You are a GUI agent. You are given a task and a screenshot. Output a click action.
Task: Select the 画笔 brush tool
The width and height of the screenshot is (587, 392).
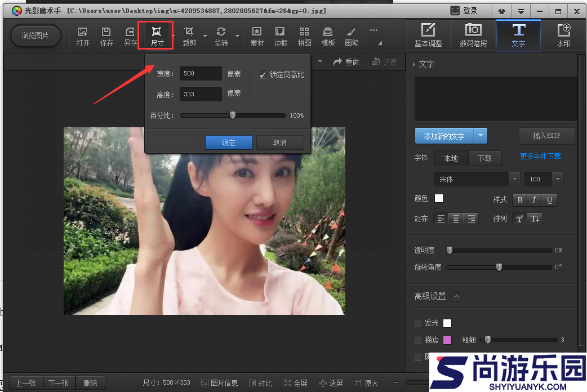click(352, 37)
